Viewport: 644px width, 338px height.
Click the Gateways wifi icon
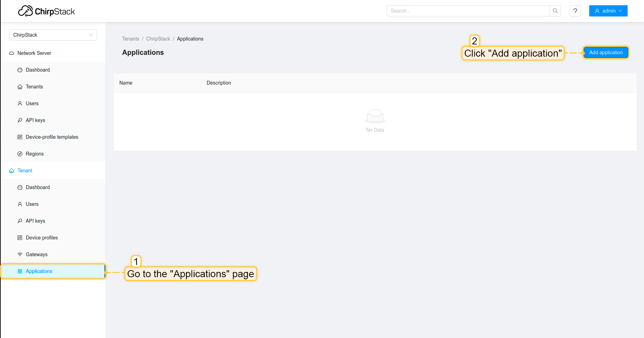click(20, 254)
